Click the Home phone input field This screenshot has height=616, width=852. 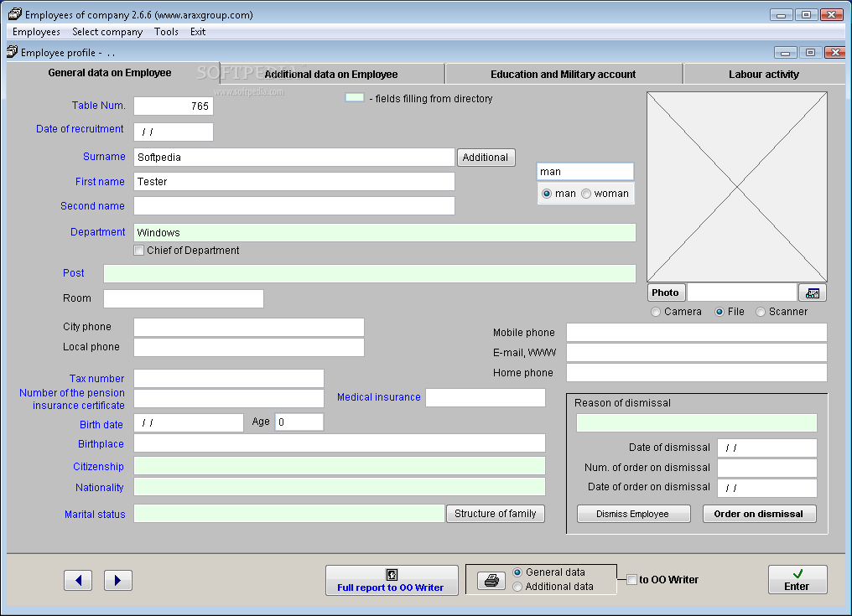(697, 373)
